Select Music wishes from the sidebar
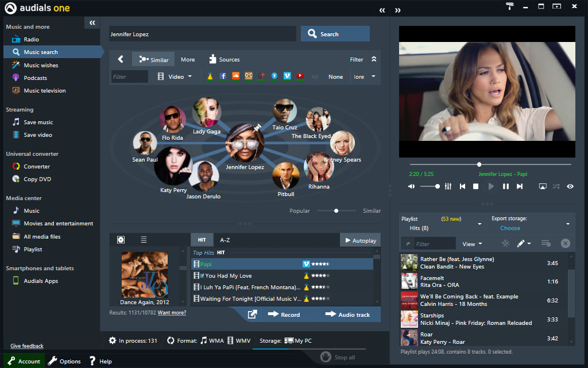The image size is (588, 368). pos(38,64)
